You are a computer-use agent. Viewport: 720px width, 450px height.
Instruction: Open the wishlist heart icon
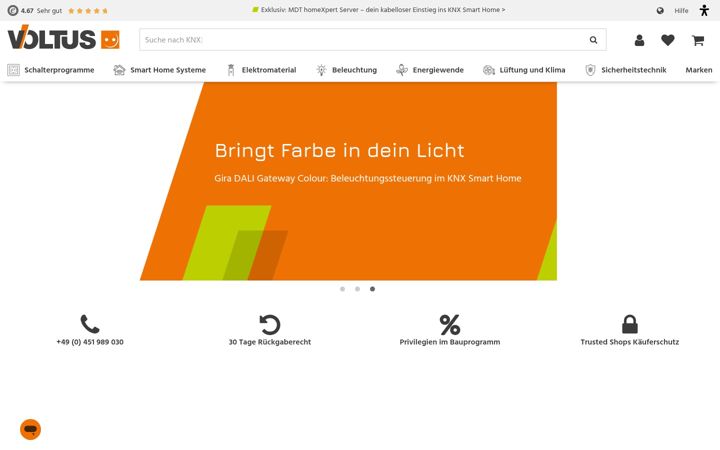coord(668,40)
